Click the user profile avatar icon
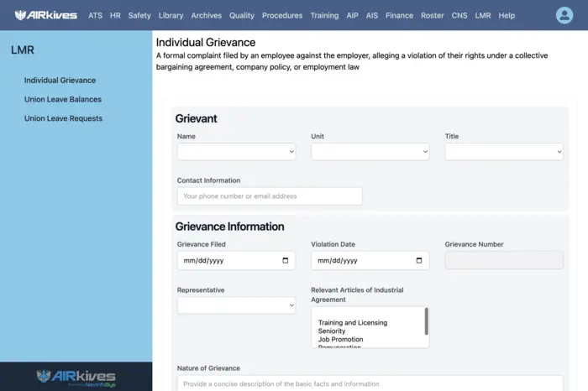 click(564, 15)
